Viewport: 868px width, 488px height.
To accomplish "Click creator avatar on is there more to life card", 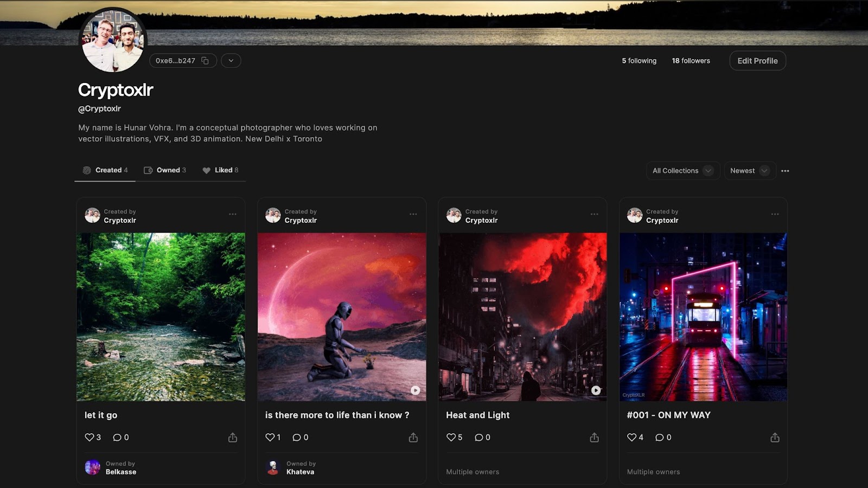I will tap(273, 215).
